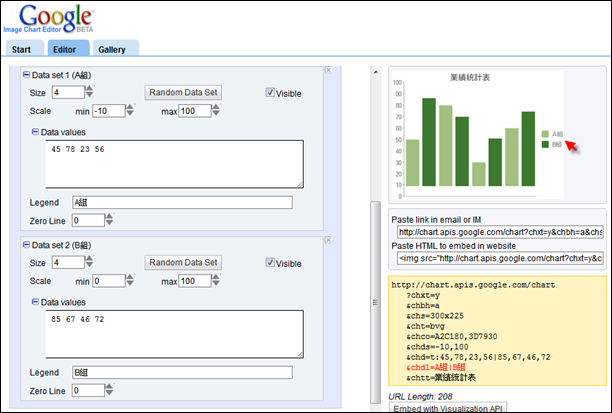
Task: Adjust Scale min stepper in Data set 2
Action: click(x=130, y=280)
